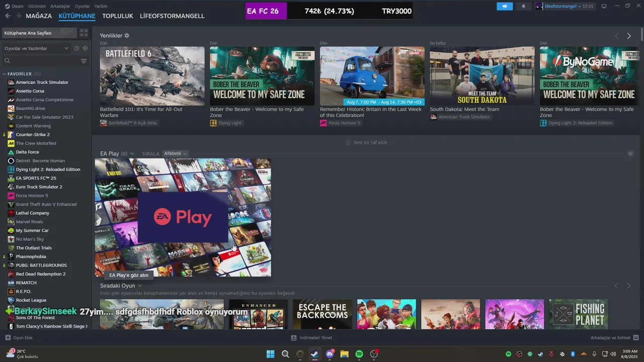The image size is (644, 362).
Task: Open the Görünüm menu
Action: click(37, 6)
